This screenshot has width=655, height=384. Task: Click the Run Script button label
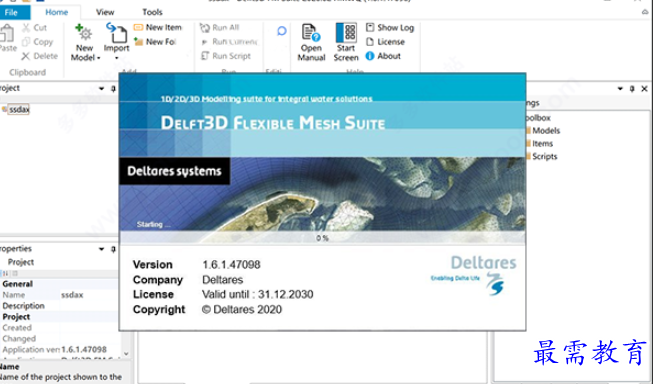click(231, 56)
